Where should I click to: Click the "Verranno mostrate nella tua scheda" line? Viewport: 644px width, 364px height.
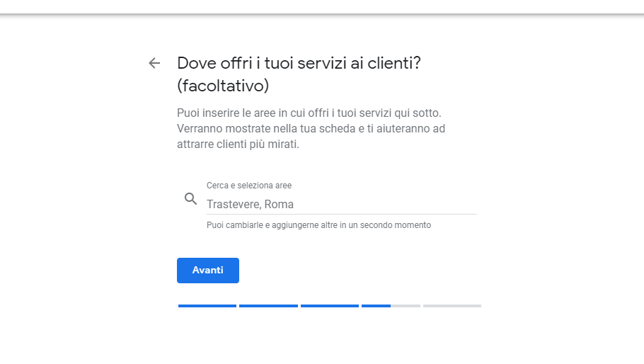coord(311,129)
